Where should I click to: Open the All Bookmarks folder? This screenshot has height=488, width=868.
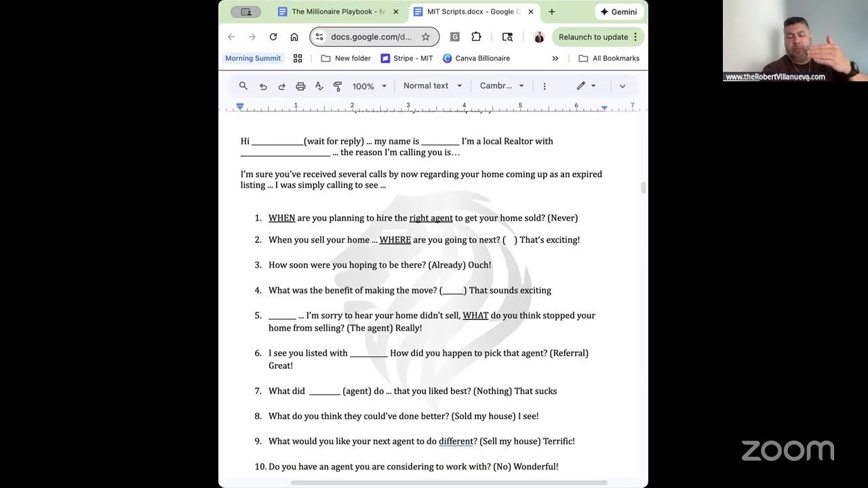coord(609,58)
